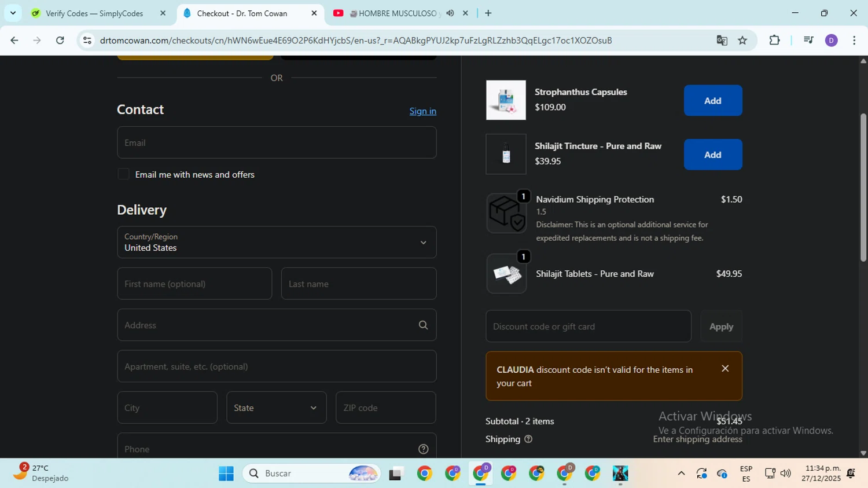The image size is (868, 488).
Task: Focus the Discount code or gift card field
Action: (x=589, y=326)
